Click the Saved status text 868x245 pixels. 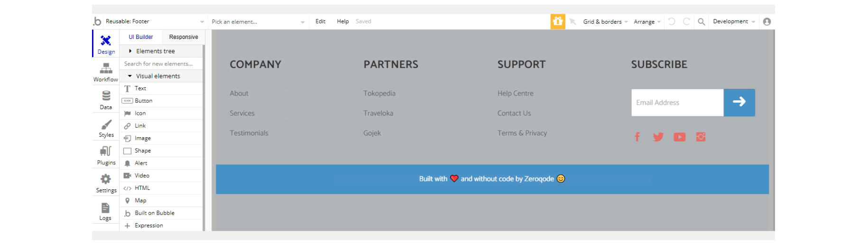pos(363,21)
